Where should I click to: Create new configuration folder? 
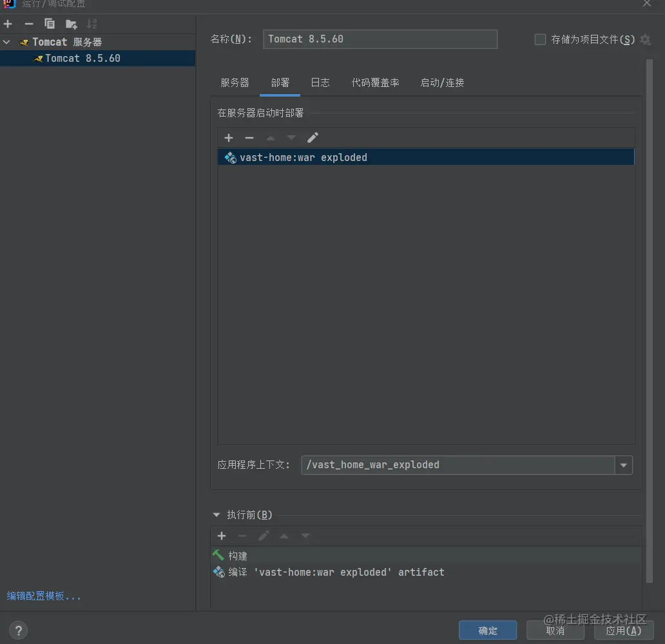pos(72,24)
